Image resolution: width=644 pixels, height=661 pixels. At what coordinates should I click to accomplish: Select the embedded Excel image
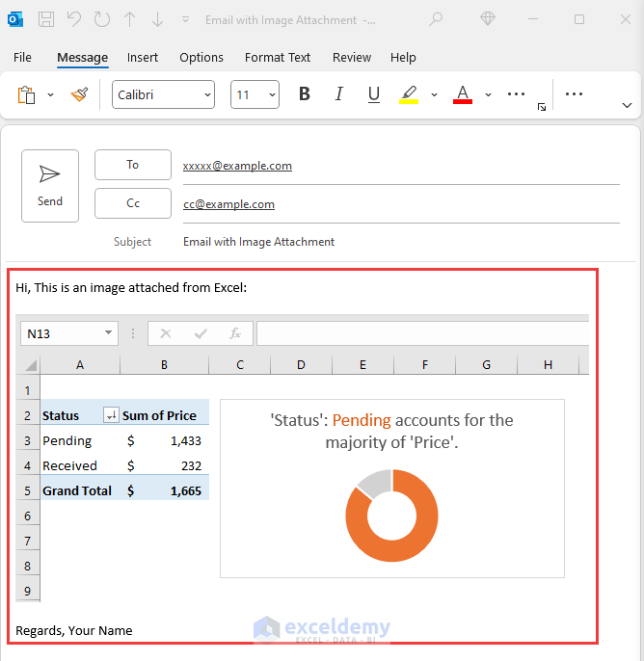coord(302,458)
